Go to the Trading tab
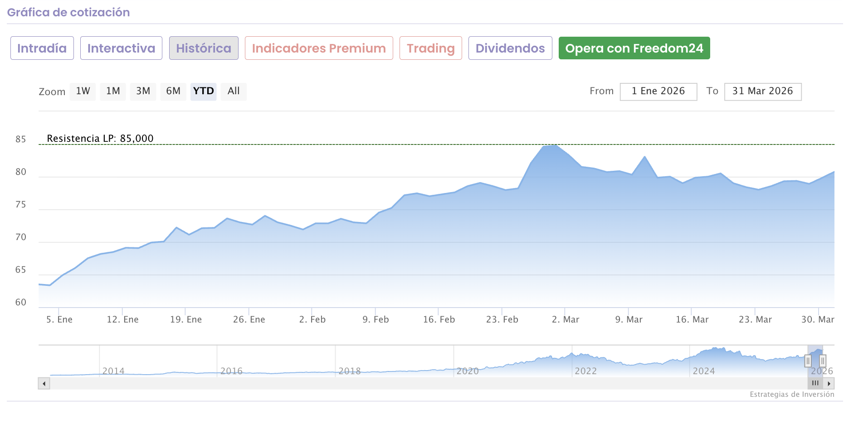 430,48
